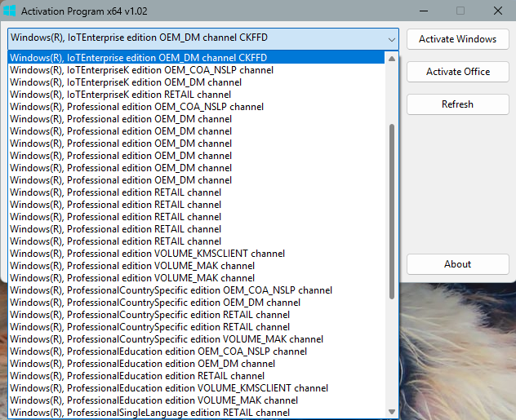Select ProfessionalEducation edition OEM_COA_NSLP channel

tap(196, 351)
